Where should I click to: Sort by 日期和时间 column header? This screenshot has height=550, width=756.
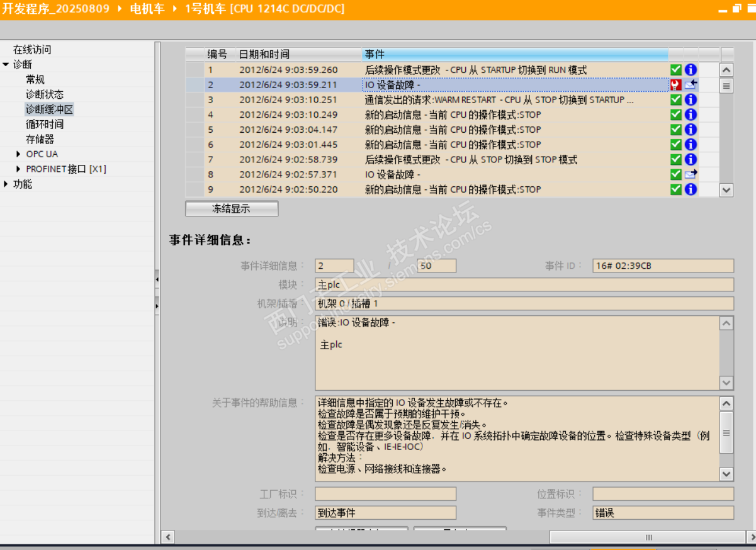tap(299, 54)
